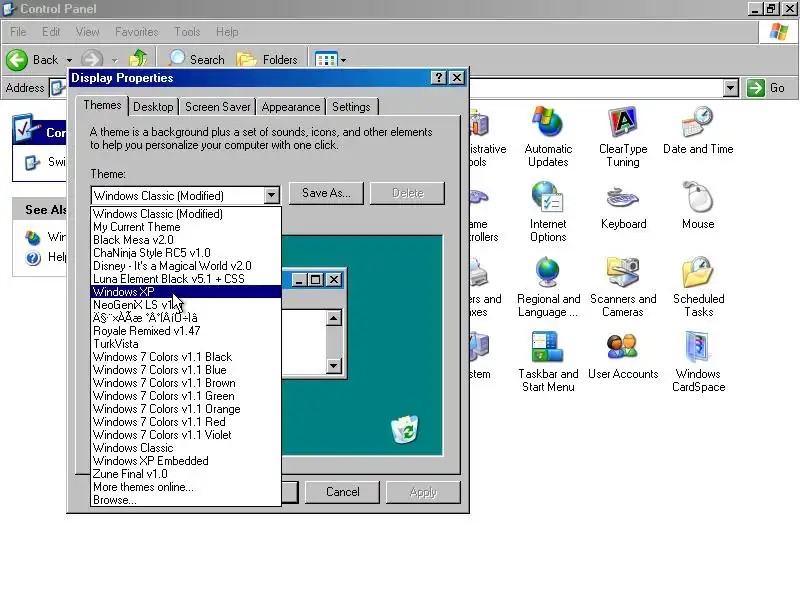Choose Windows 7 Colors v1.1 Blue
The width and height of the screenshot is (800, 600).
pos(186,370)
